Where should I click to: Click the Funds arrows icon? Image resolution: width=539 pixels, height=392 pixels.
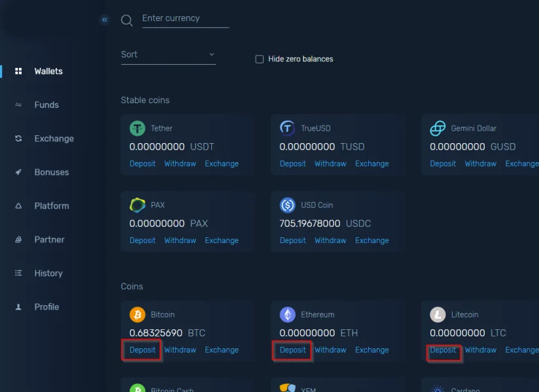click(18, 105)
